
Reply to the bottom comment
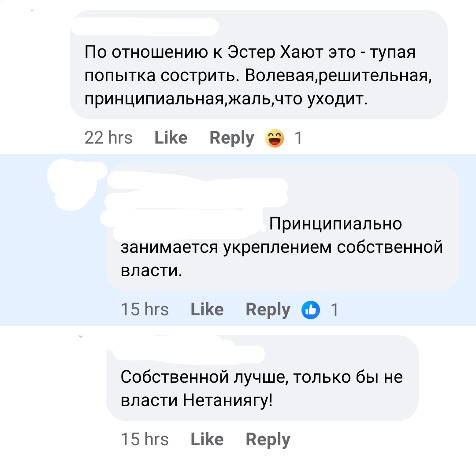coord(268,439)
